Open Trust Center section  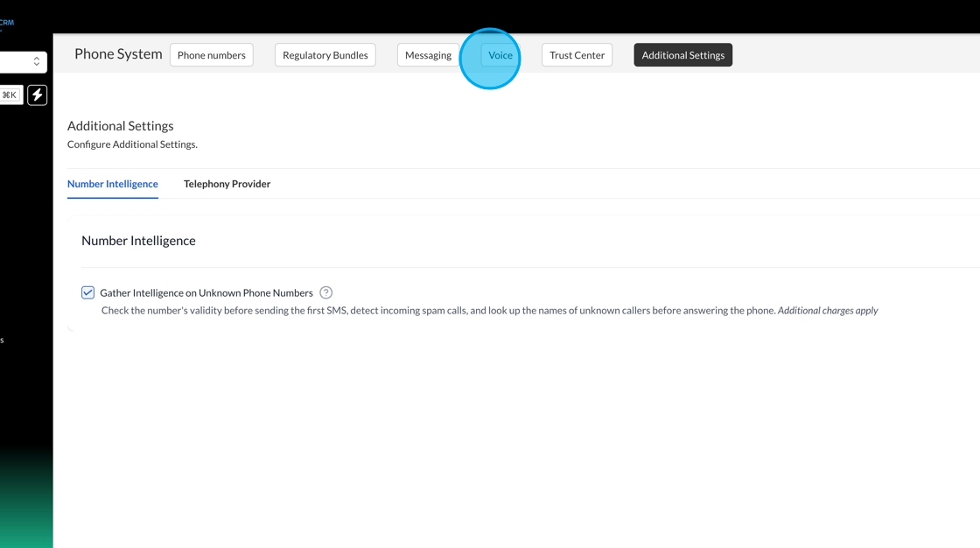[x=577, y=55]
